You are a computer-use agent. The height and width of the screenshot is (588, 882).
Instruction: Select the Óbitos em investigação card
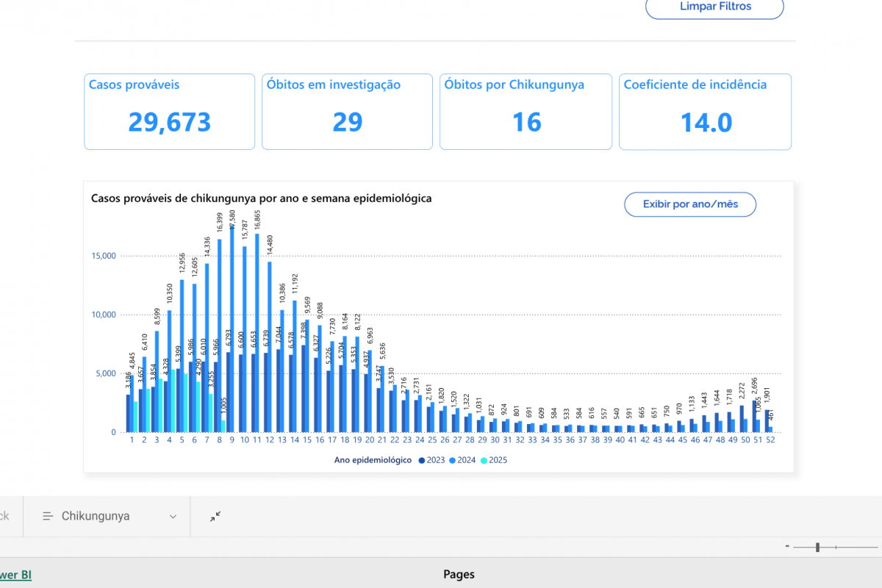pos(347,112)
